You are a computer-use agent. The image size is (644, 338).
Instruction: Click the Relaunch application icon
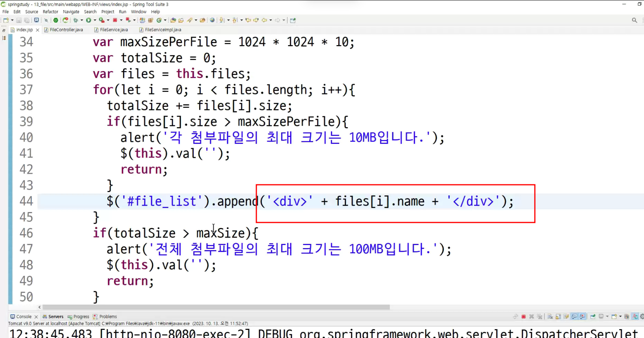pos(65,20)
